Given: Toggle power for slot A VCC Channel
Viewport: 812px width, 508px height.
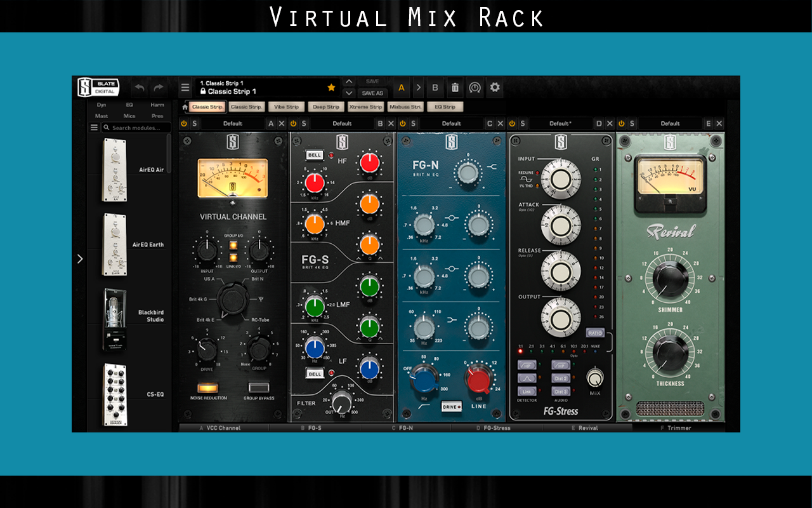Looking at the screenshot, I should [x=184, y=123].
